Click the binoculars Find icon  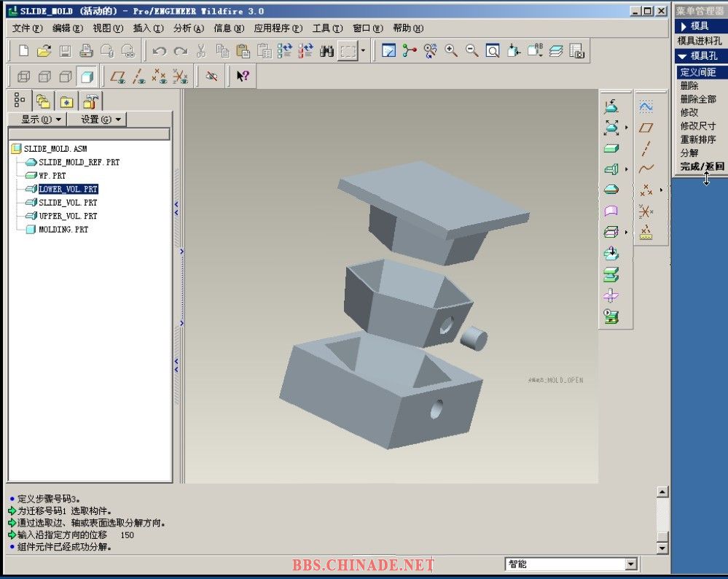coord(326,51)
